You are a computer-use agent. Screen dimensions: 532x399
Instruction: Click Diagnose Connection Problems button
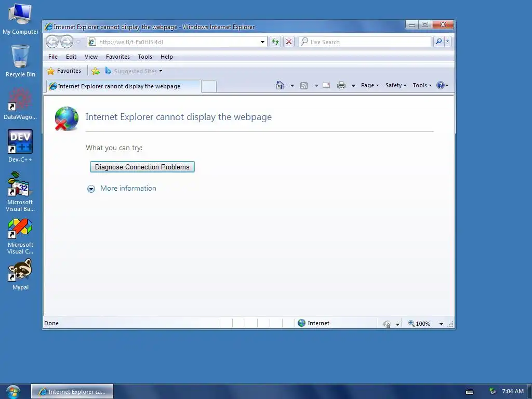pos(142,167)
